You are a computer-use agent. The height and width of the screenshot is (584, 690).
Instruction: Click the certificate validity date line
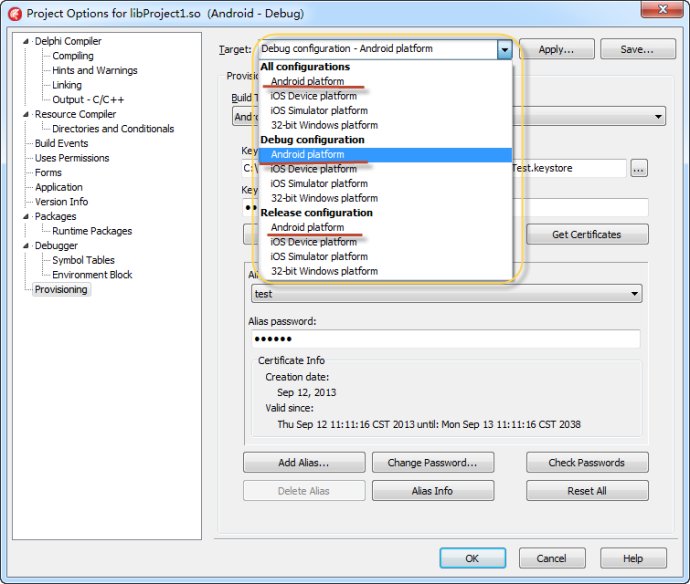(x=429, y=424)
